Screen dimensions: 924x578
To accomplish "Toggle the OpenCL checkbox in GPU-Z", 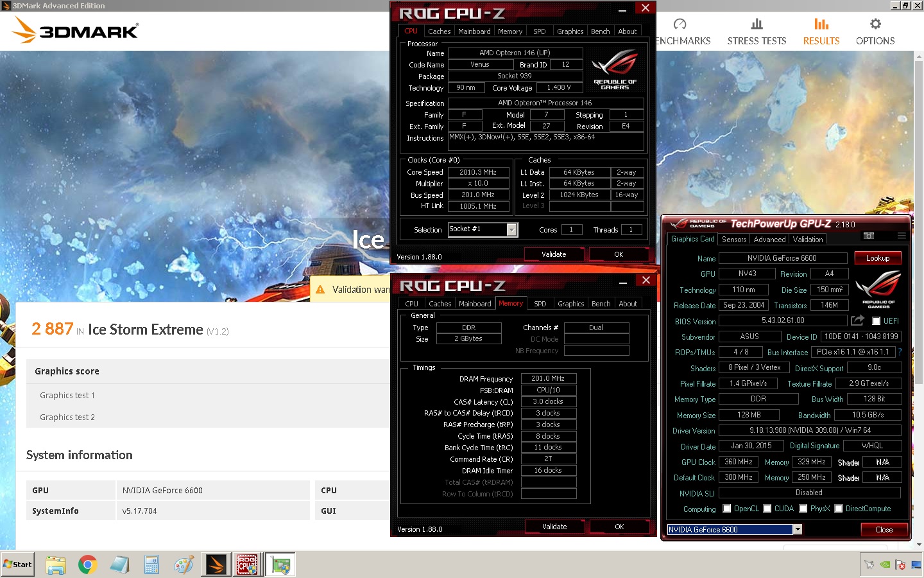I will pos(727,509).
